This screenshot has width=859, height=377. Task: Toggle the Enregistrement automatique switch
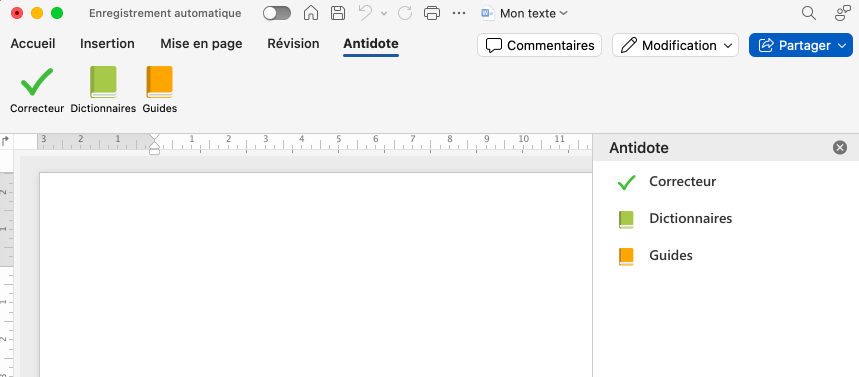pyautogui.click(x=277, y=13)
